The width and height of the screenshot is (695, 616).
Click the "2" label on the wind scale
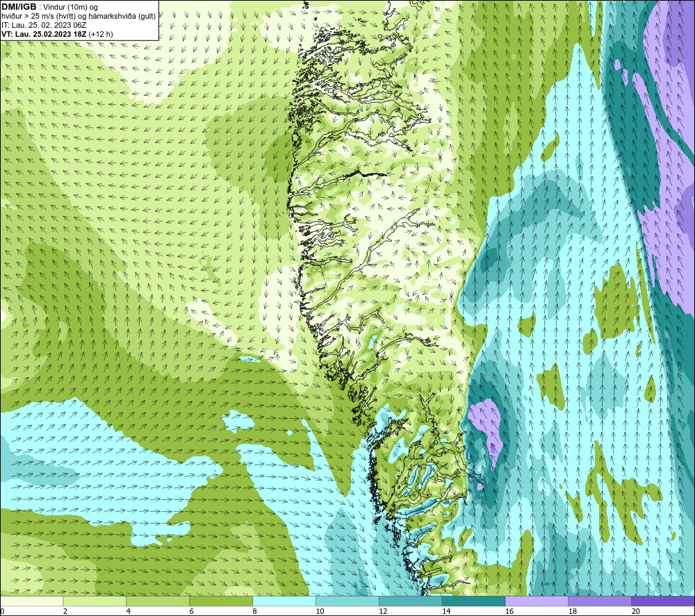65,612
